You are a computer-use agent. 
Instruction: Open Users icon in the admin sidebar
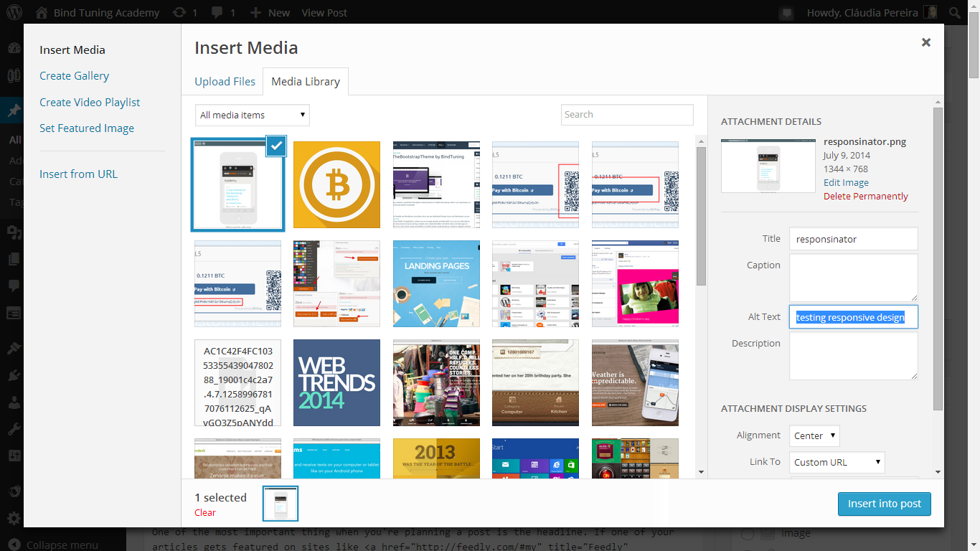click(14, 402)
